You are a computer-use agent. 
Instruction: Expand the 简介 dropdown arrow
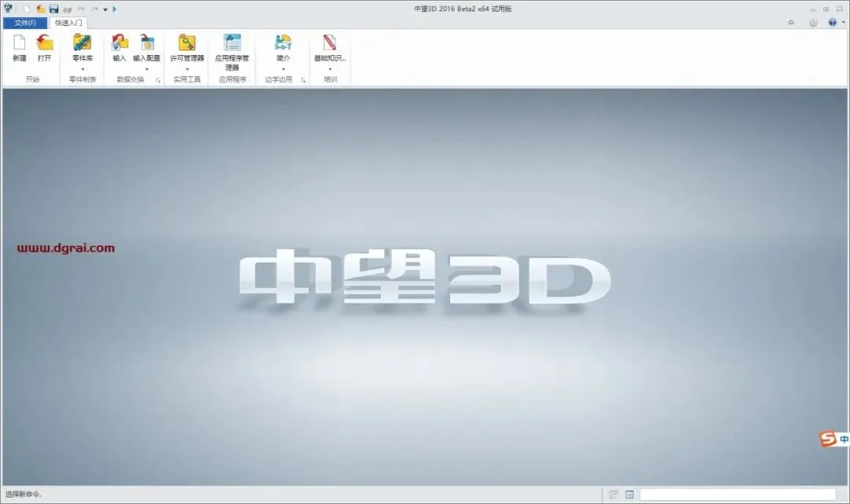pyautogui.click(x=283, y=69)
